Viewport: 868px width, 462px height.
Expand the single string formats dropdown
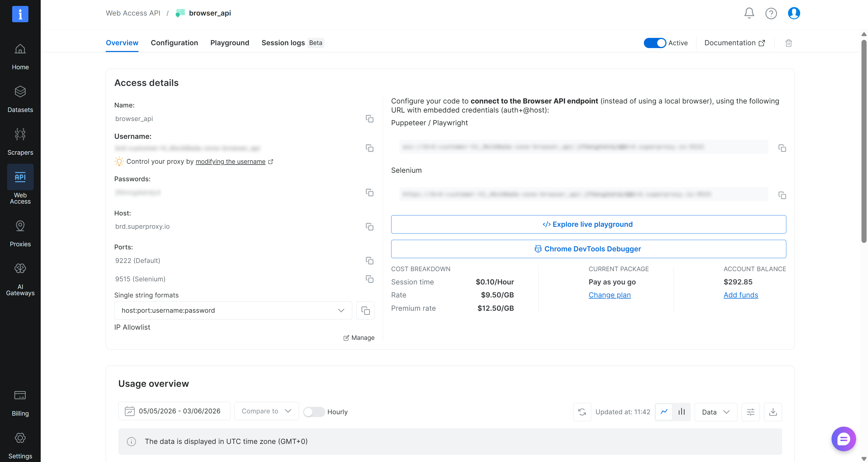[x=233, y=310]
